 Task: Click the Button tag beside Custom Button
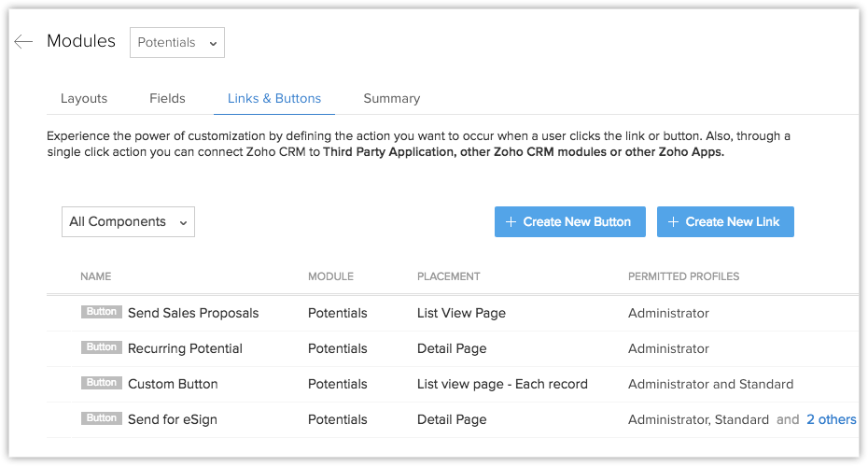tap(101, 383)
